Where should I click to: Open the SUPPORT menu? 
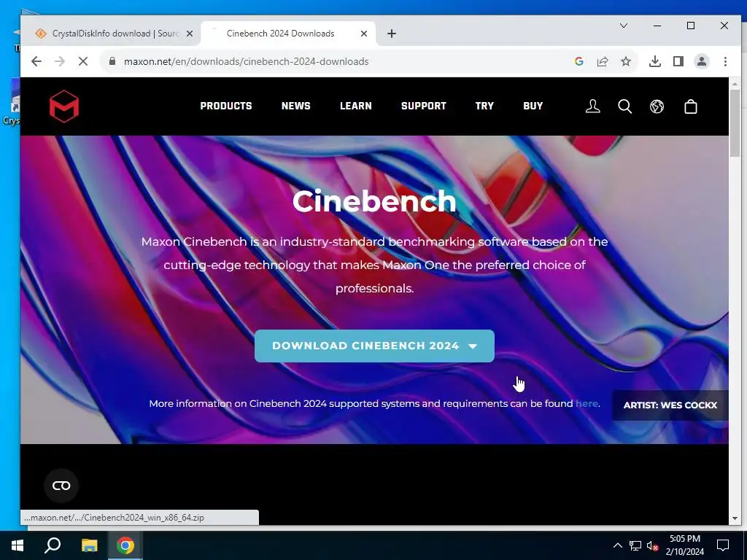click(424, 106)
